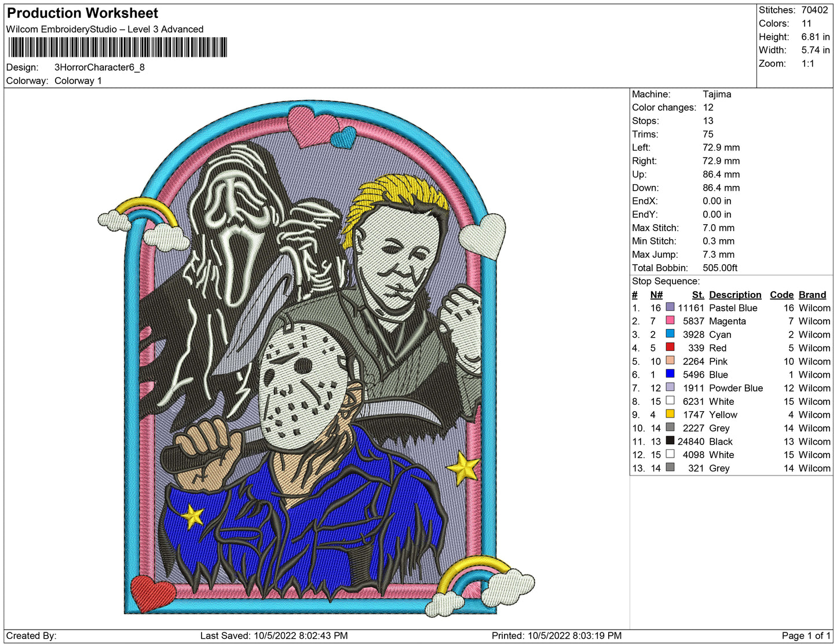
Task: Click the stitch count 70402
Action: click(815, 10)
